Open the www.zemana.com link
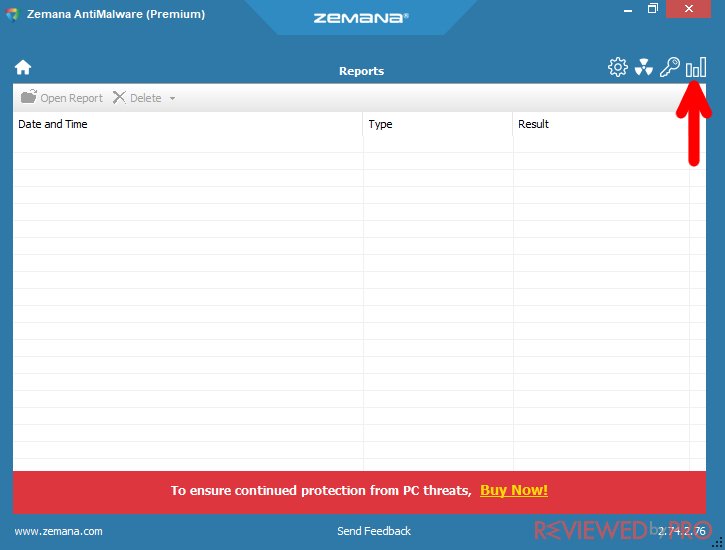The image size is (725, 550). coord(58,531)
